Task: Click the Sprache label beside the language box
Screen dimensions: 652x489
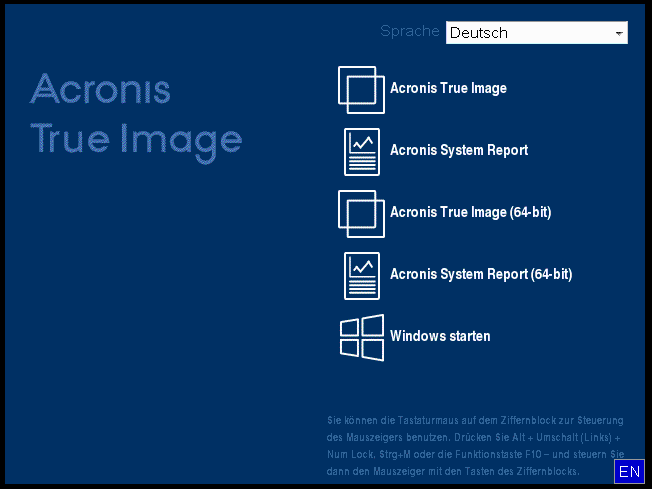Action: point(410,31)
